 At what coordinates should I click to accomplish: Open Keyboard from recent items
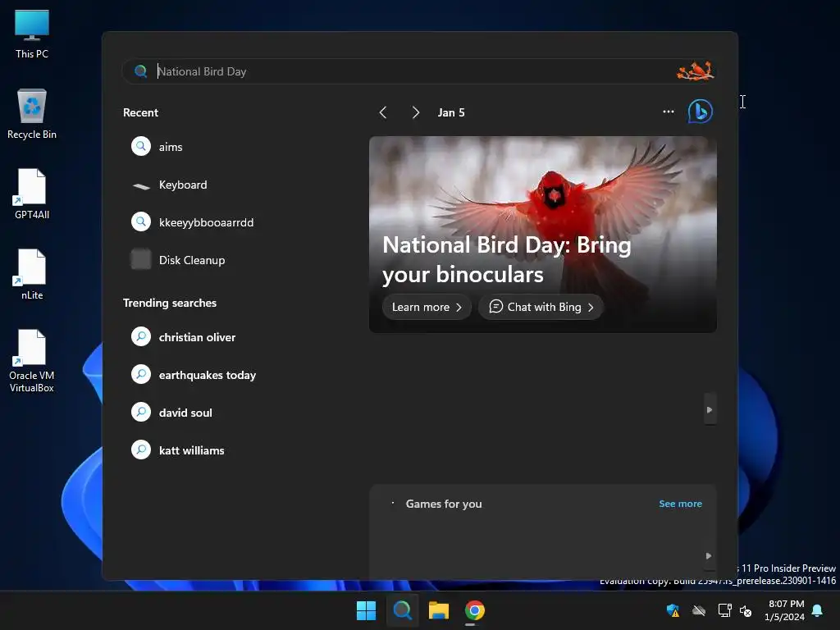click(183, 185)
